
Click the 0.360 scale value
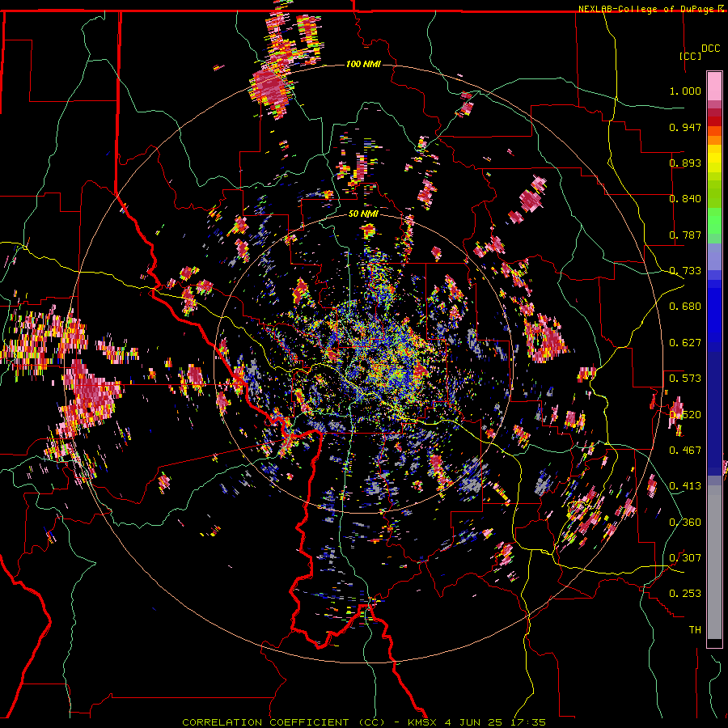[685, 523]
